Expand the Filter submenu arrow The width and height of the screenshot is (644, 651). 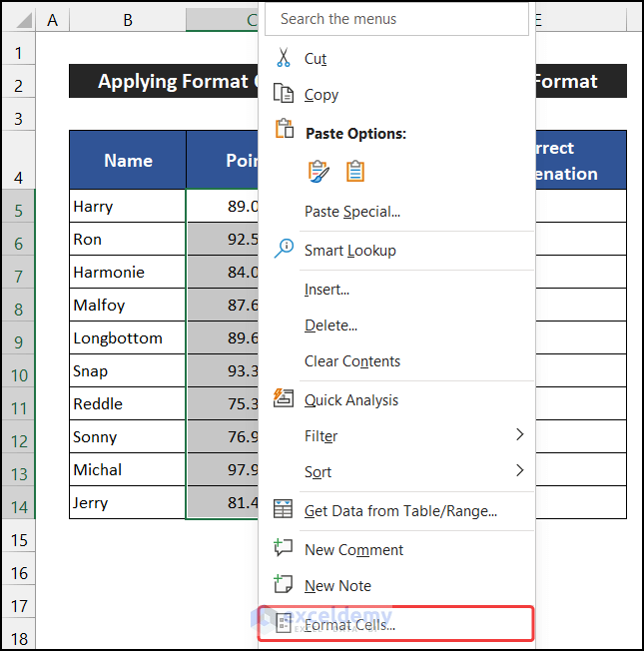click(x=519, y=435)
